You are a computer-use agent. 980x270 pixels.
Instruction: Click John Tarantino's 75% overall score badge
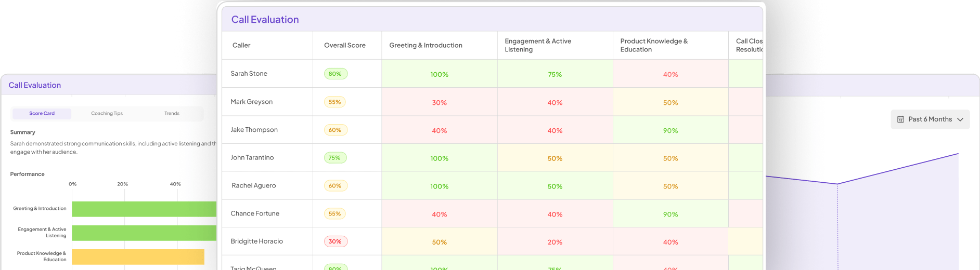(x=335, y=158)
